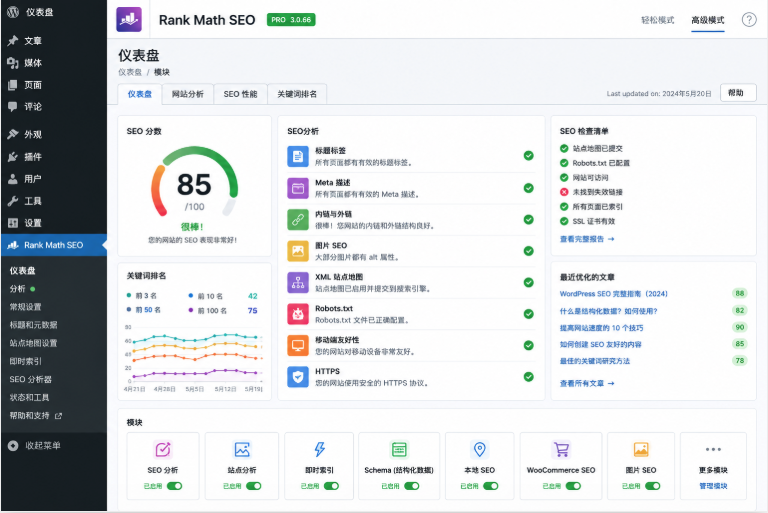The image size is (768, 513).
Task: Click the 前 100 名 purple legend dot
Action: pos(191,310)
